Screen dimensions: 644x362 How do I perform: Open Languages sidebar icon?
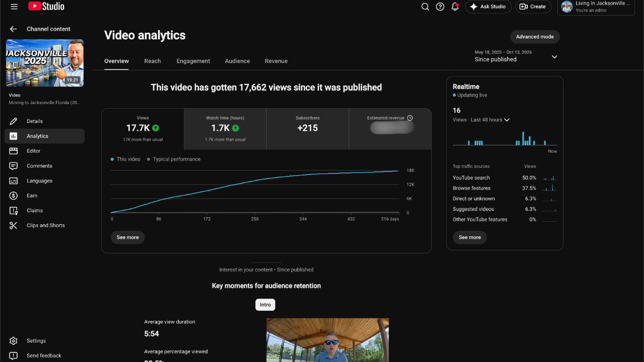pyautogui.click(x=14, y=181)
